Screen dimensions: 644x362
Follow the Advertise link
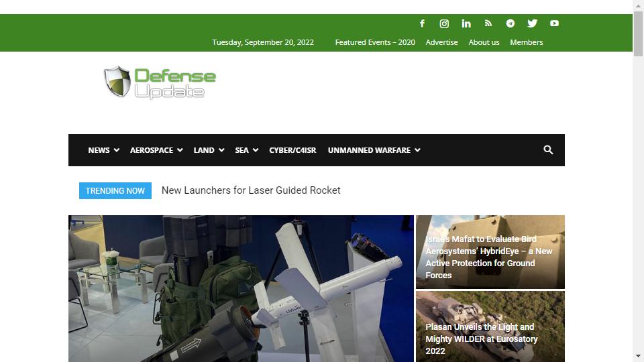[x=441, y=42]
